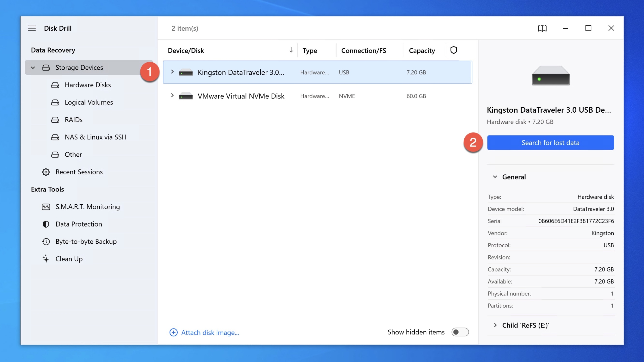Click the protection shield column header icon
The height and width of the screenshot is (362, 644).
coord(454,50)
